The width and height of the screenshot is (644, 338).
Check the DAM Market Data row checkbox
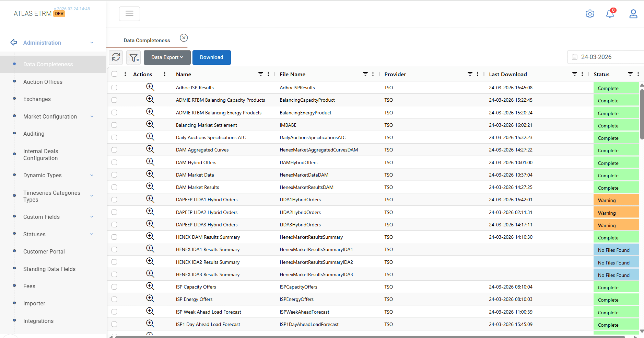(114, 175)
